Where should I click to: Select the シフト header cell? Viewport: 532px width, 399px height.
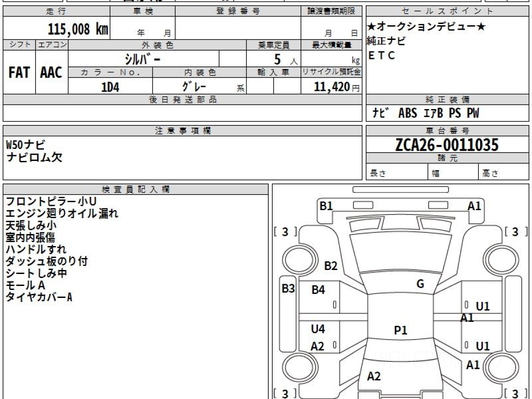20,45
